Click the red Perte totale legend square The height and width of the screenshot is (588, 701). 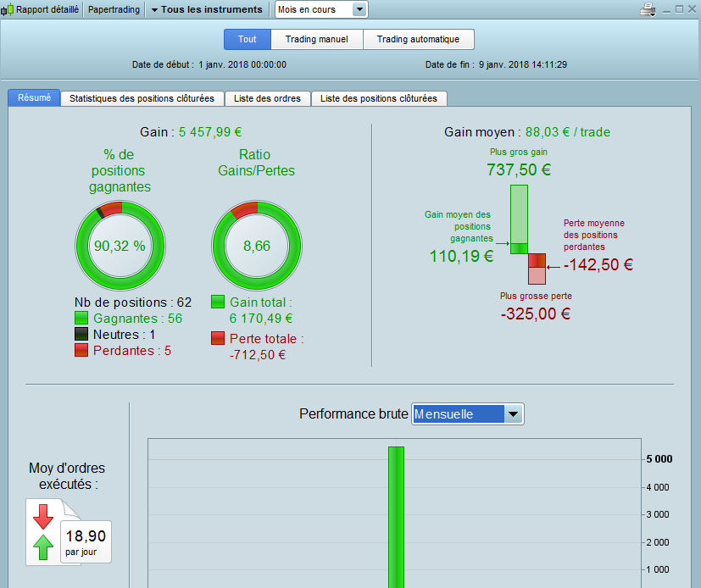click(x=218, y=338)
